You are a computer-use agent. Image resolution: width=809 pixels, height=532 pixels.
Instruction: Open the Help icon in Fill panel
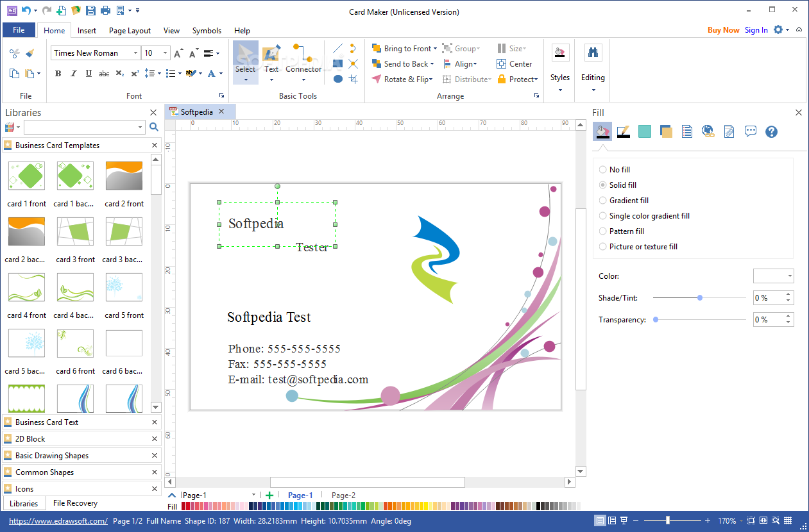pos(772,131)
